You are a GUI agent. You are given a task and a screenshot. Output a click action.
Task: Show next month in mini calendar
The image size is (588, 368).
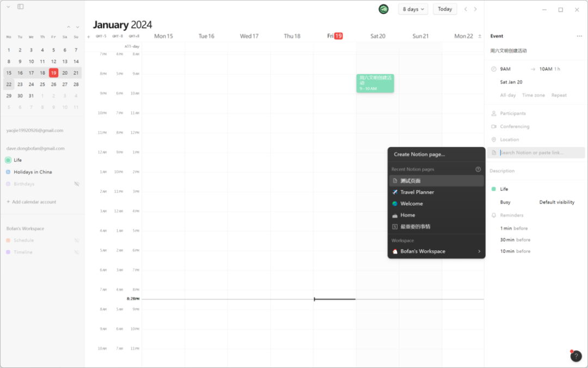(78, 27)
